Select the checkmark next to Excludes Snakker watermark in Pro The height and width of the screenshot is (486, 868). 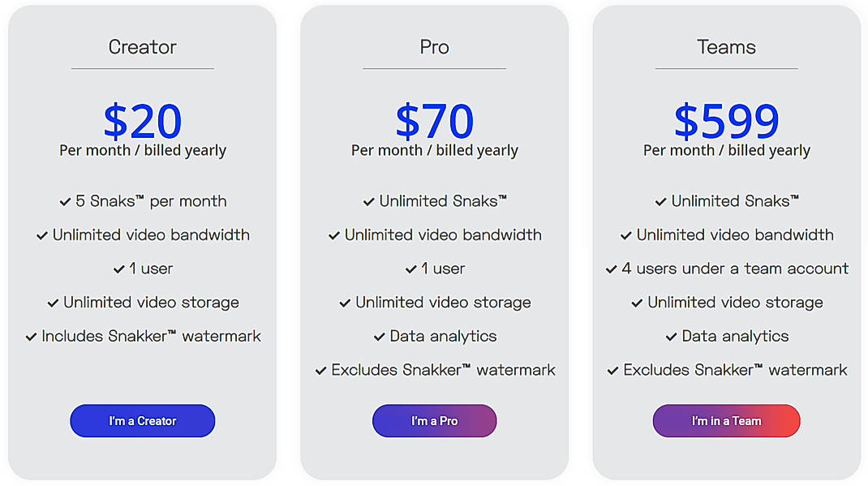point(320,370)
